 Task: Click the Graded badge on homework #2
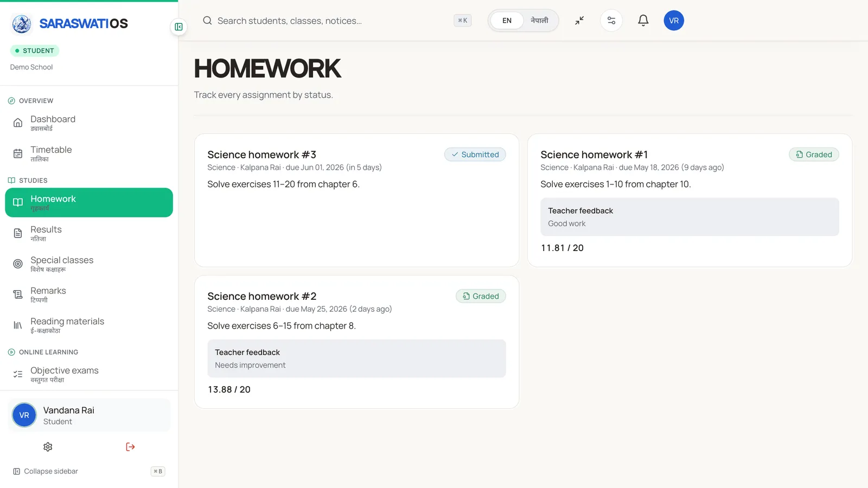pos(481,296)
